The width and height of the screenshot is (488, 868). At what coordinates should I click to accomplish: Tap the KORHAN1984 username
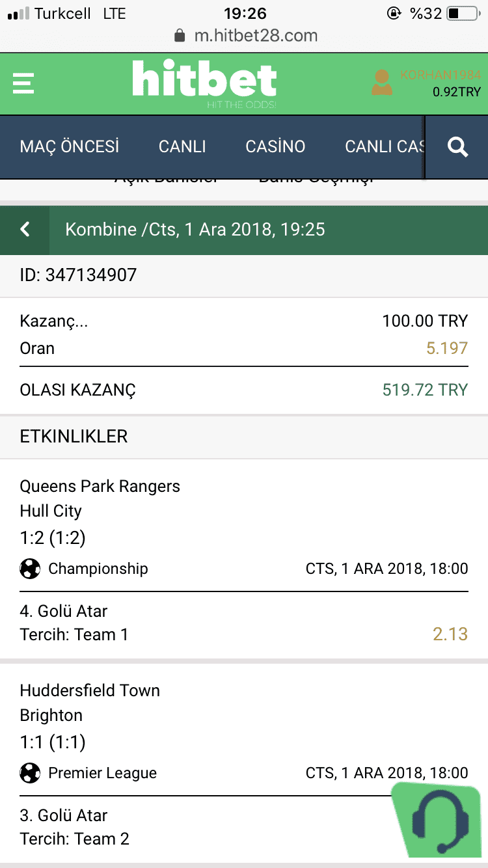(441, 75)
